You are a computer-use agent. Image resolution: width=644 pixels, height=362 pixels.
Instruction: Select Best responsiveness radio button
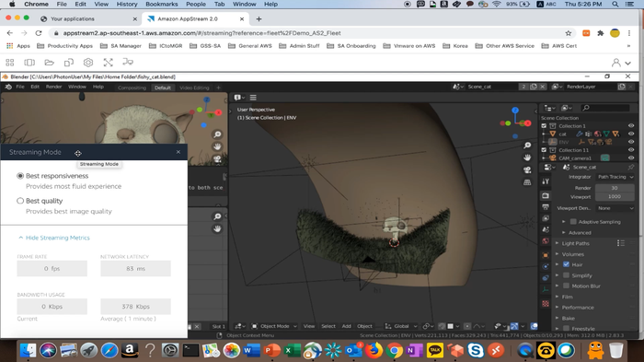click(x=20, y=176)
